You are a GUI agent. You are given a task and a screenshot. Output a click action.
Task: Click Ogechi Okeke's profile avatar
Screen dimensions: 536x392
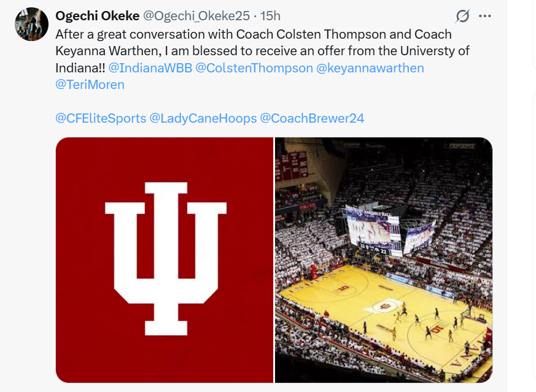(x=32, y=25)
